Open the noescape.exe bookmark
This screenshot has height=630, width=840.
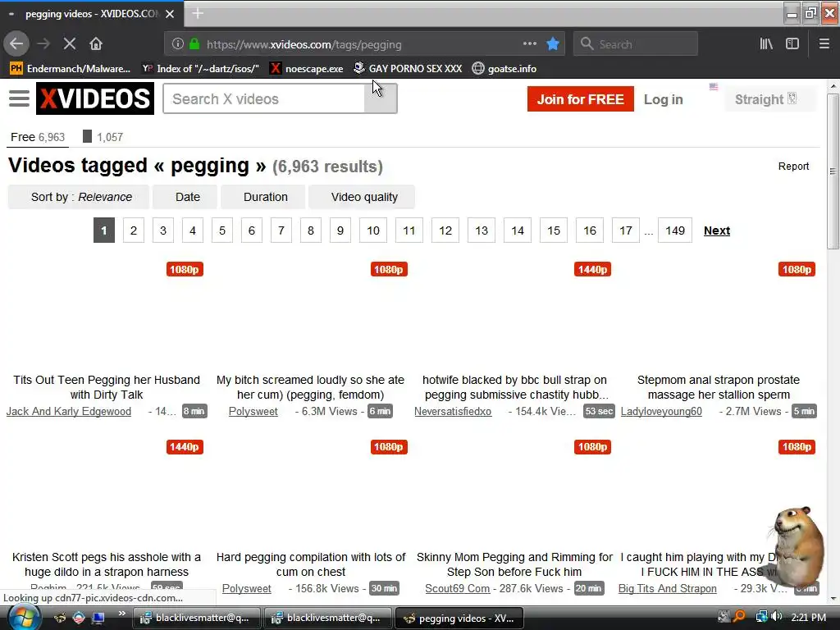[x=307, y=69]
